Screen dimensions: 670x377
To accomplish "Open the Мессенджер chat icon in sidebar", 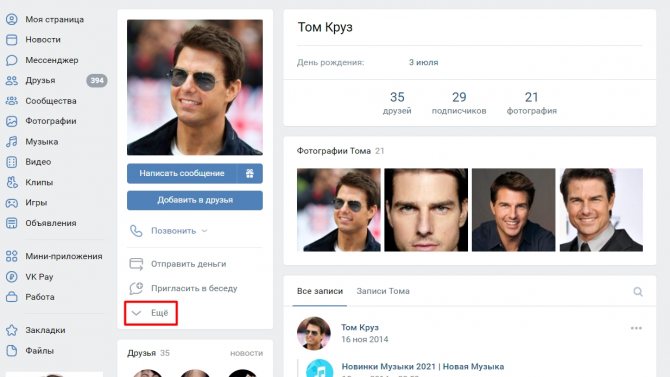I will point(12,60).
